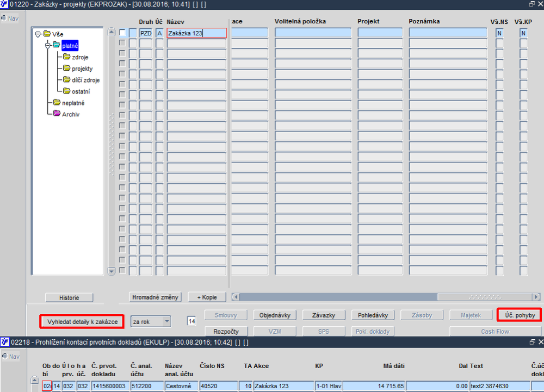Click right arrow of horizontal scrollbar

pos(536,297)
